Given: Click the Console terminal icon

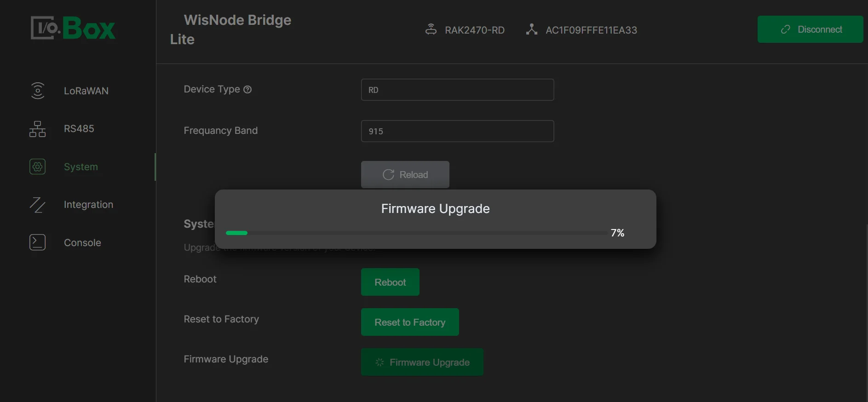Looking at the screenshot, I should click(x=37, y=242).
